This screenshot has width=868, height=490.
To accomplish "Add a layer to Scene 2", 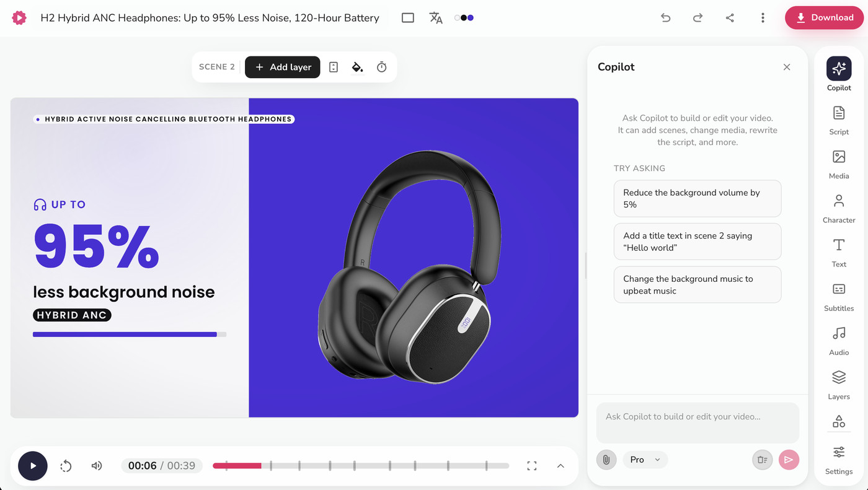I will click(x=283, y=67).
